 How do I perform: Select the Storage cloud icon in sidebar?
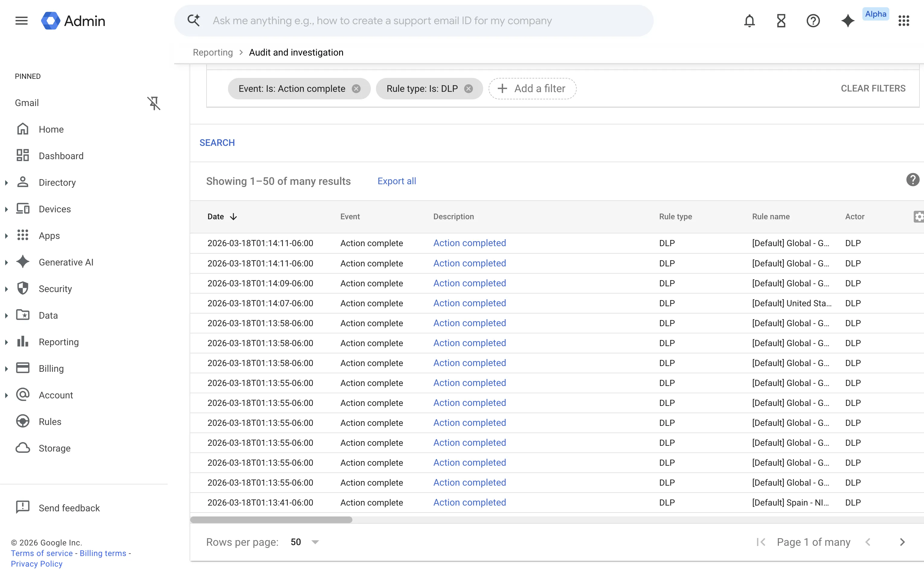(x=23, y=448)
